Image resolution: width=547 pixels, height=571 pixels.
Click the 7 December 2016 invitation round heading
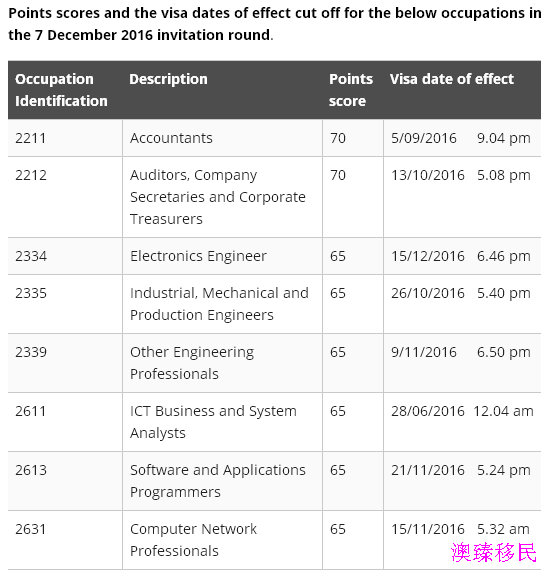(x=139, y=35)
